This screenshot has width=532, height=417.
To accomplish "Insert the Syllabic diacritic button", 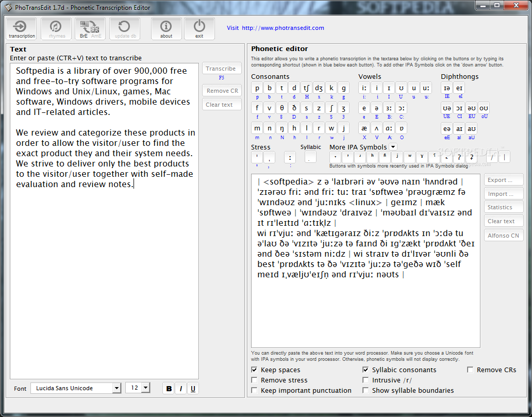I will pos(310,157).
